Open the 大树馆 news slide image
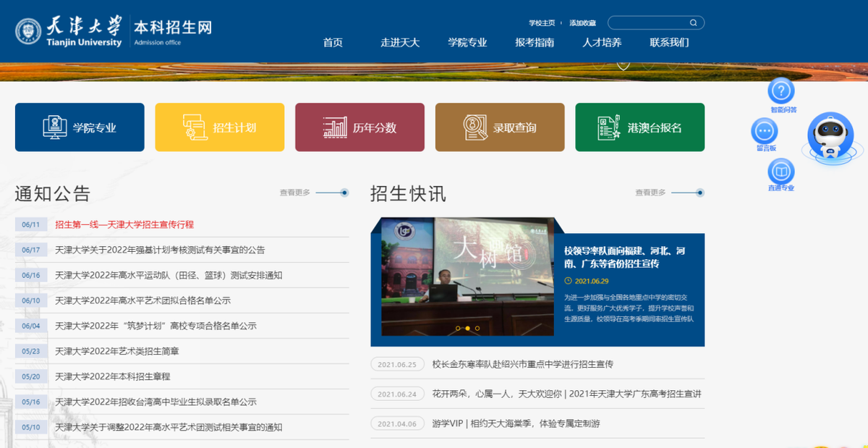868x448 pixels. (467, 277)
